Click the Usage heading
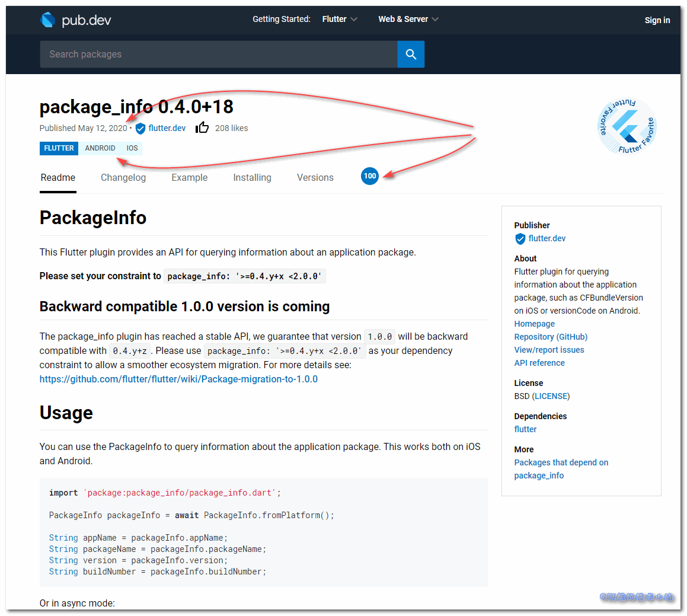Viewport: 687px width, 616px height. [x=66, y=413]
